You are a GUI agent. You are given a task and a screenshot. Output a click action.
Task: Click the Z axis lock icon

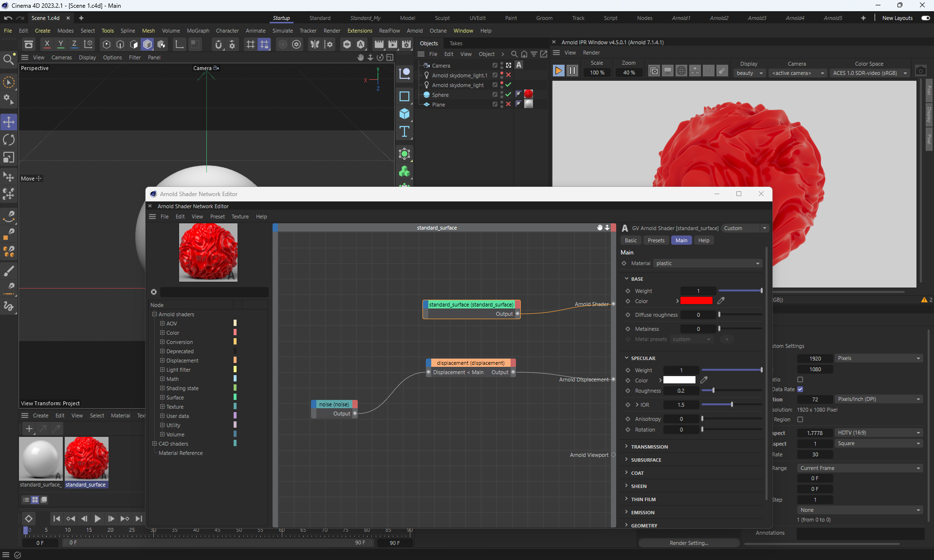click(x=74, y=44)
